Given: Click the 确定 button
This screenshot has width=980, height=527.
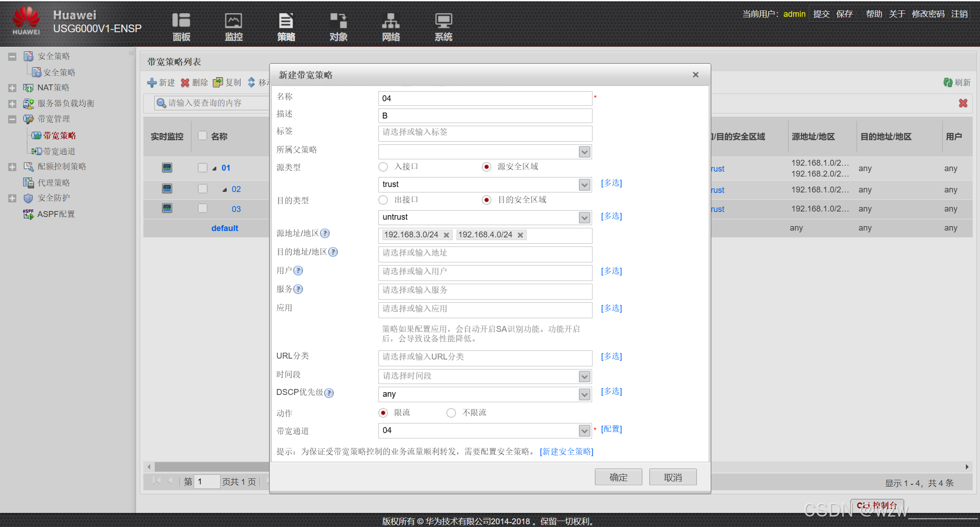Looking at the screenshot, I should [618, 477].
